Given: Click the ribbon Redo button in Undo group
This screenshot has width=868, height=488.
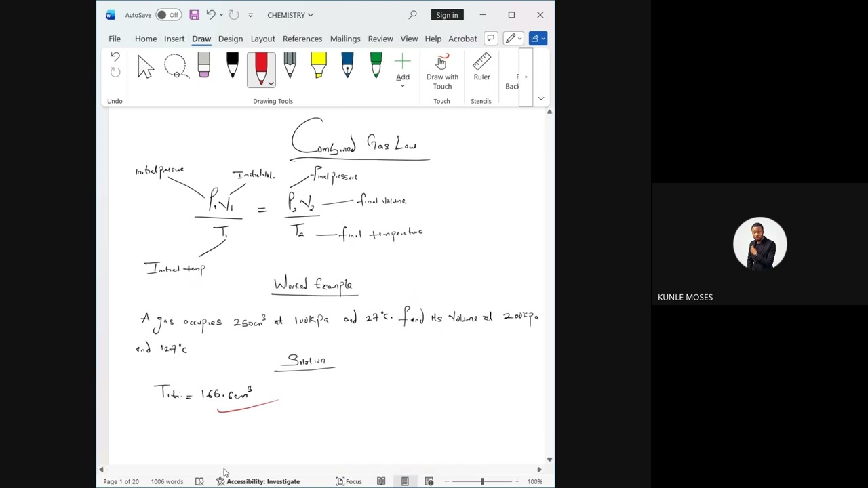Looking at the screenshot, I should pyautogui.click(x=115, y=73).
